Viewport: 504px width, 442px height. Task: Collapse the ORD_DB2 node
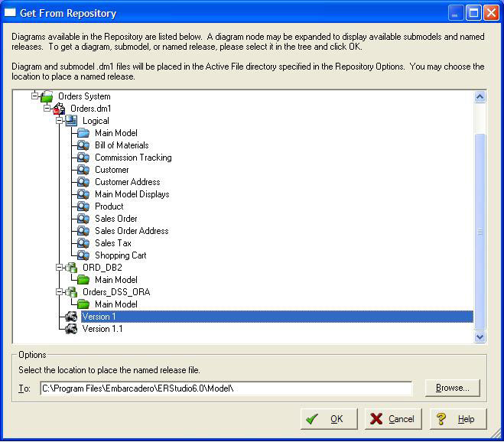[59, 267]
